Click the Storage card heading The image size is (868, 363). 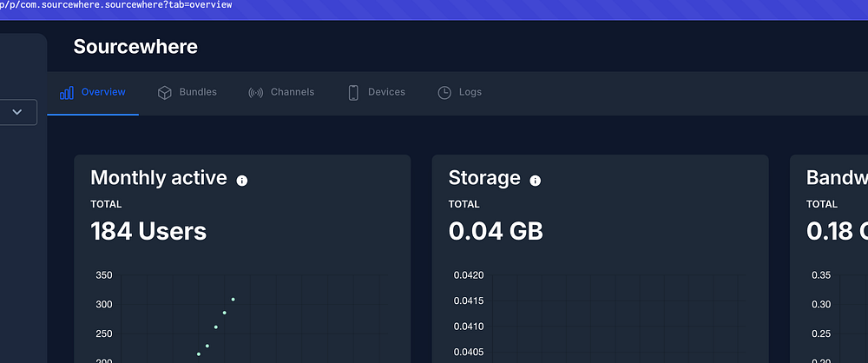click(x=484, y=178)
